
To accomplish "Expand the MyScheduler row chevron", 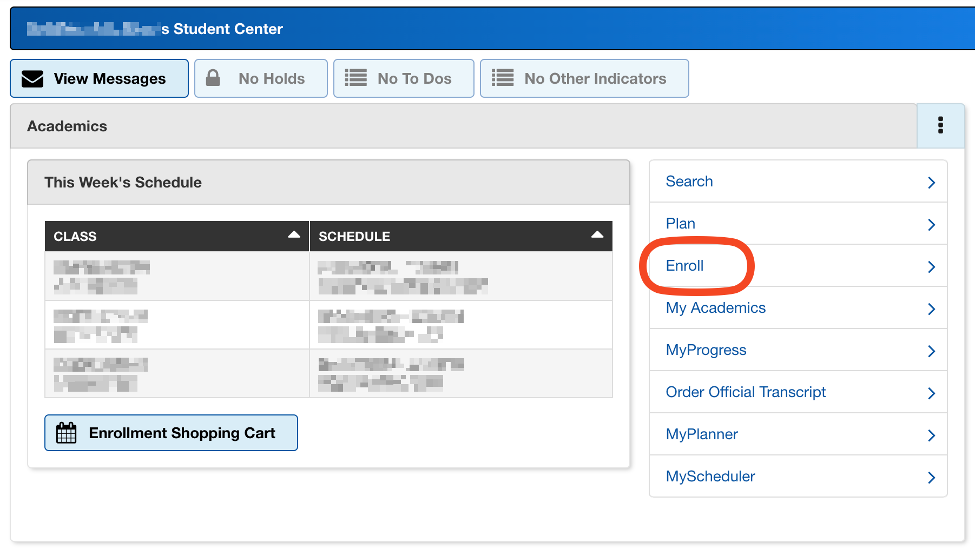I will tap(931, 478).
